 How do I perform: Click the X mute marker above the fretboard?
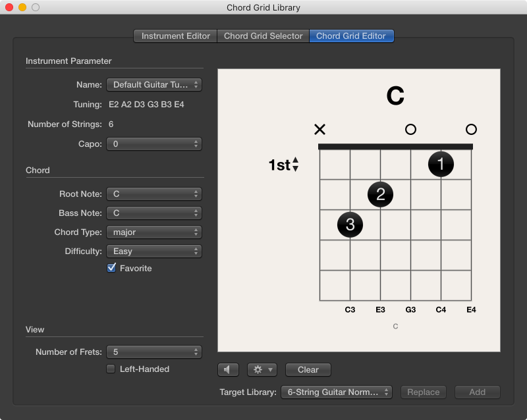[x=319, y=130]
